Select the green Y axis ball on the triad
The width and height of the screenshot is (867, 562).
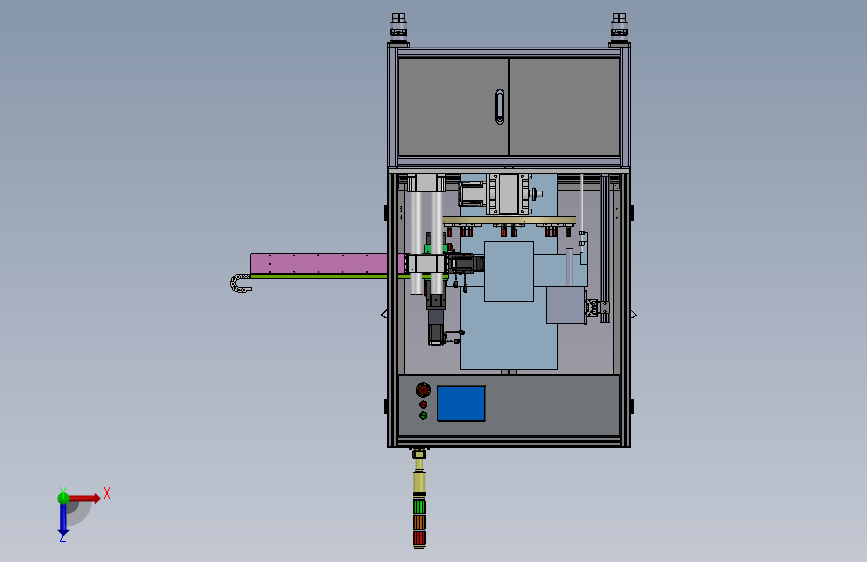(x=63, y=498)
